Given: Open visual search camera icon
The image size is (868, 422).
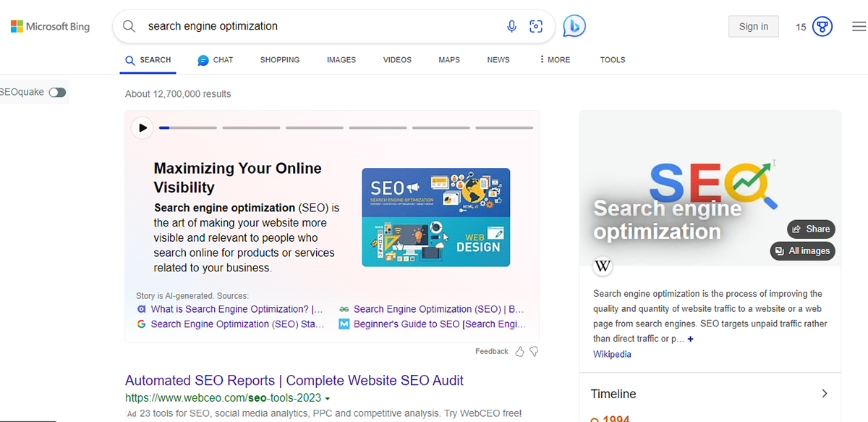Looking at the screenshot, I should point(536,27).
